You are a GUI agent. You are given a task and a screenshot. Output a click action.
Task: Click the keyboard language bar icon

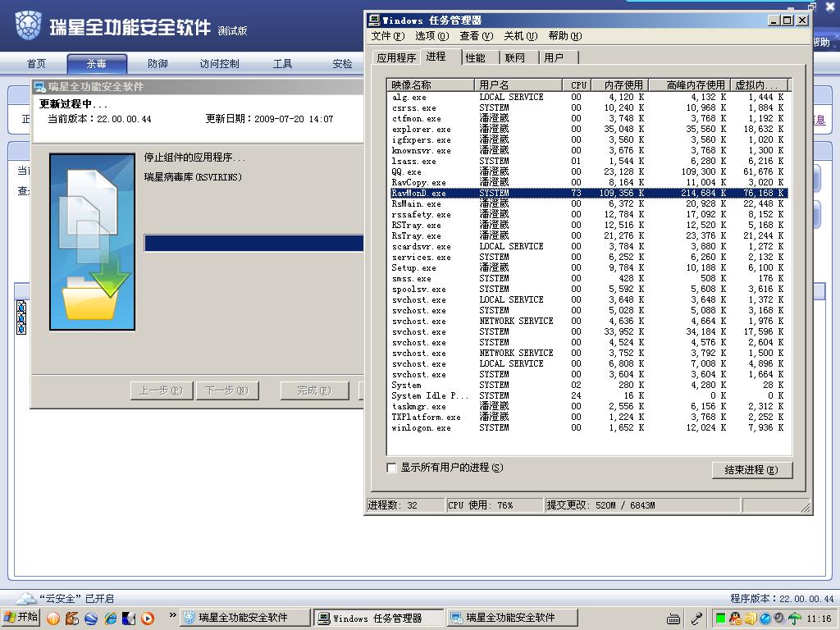(x=673, y=619)
